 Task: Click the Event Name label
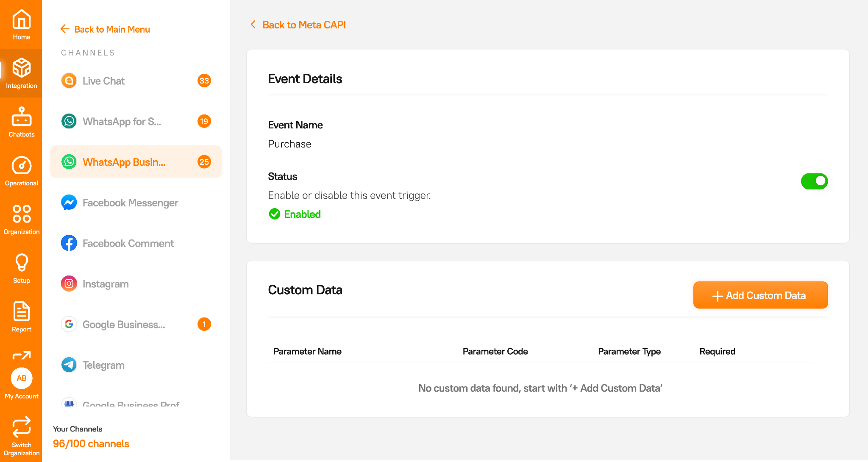tap(295, 125)
